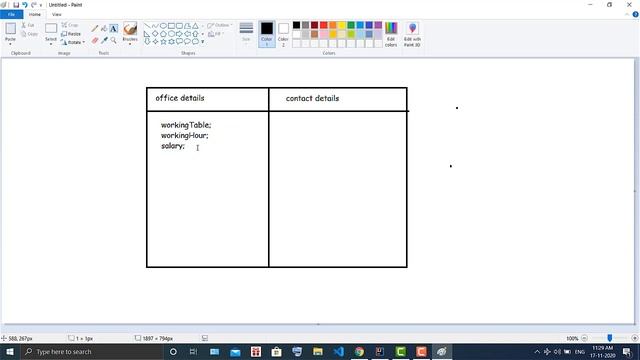Choose the Right arrow shape
This screenshot has width=640, height=360.
179,33
